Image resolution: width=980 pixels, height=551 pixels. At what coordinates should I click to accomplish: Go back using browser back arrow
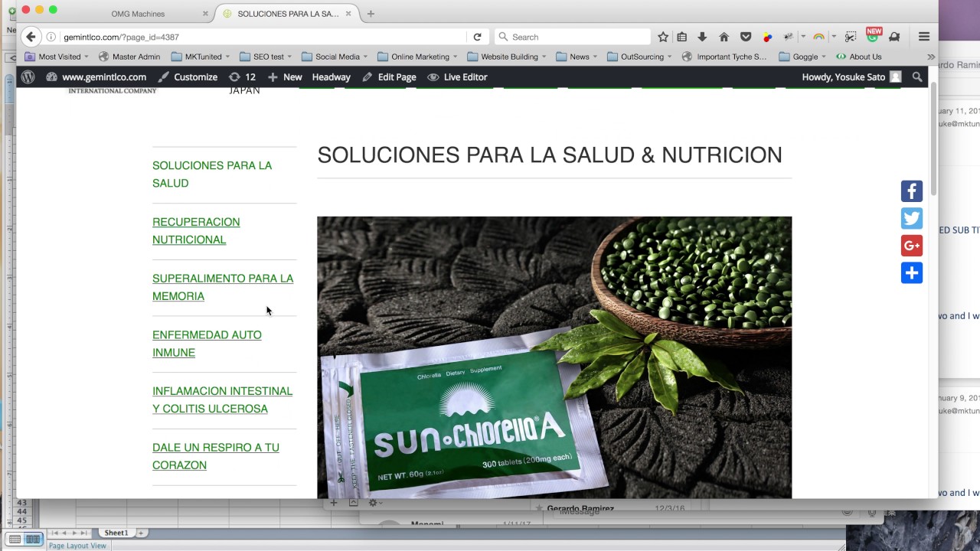[x=31, y=37]
